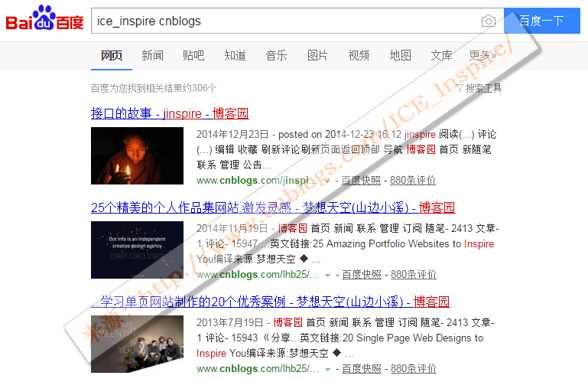The image size is (588, 382).
Task: Open result 学习单页网站制作的20个优秀案例
Action: (x=271, y=302)
